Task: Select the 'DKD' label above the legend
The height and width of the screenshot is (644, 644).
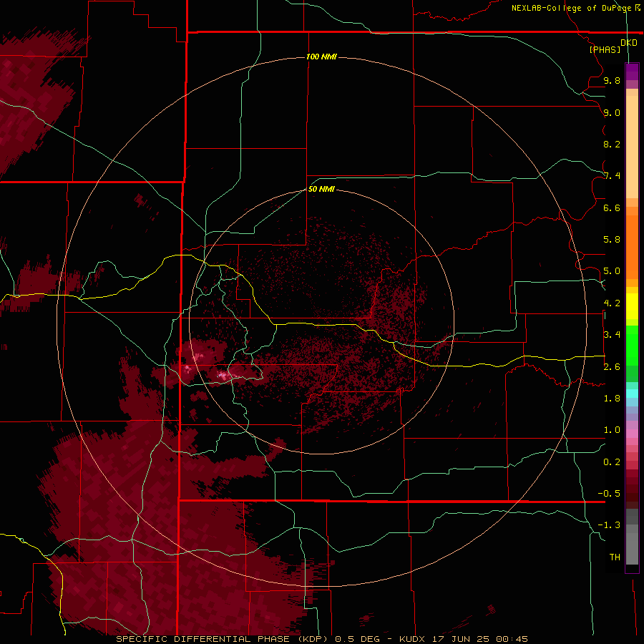Action: (629, 43)
